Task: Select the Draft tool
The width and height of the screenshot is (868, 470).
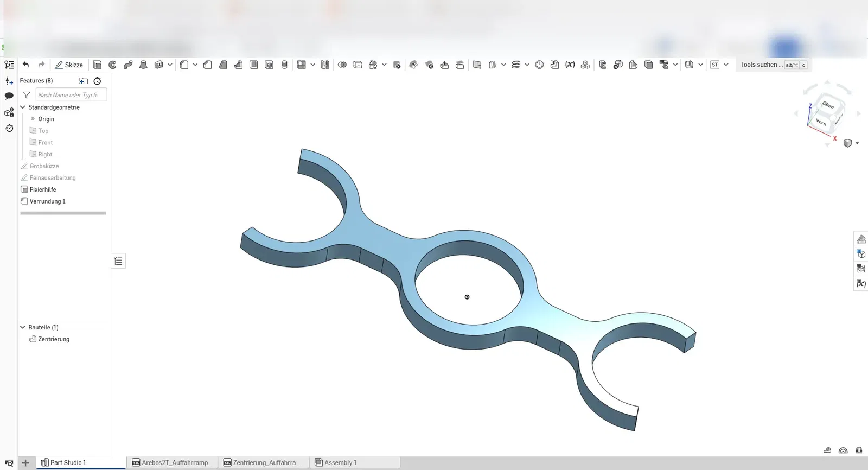Action: click(223, 65)
